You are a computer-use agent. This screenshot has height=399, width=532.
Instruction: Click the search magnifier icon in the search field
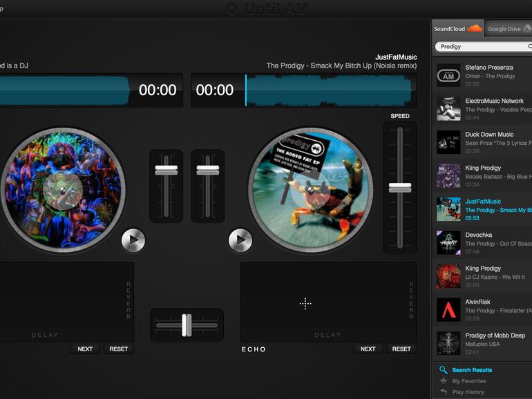point(529,47)
